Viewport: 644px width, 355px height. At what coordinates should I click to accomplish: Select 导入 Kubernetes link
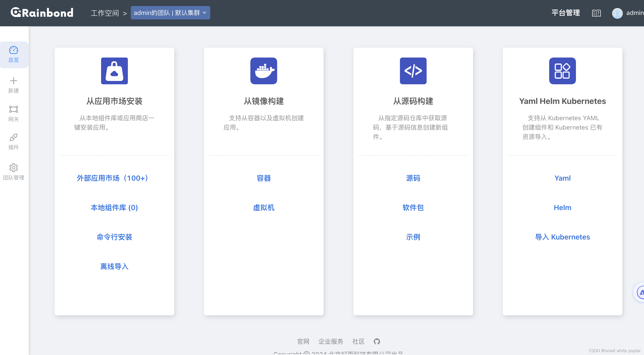point(562,237)
